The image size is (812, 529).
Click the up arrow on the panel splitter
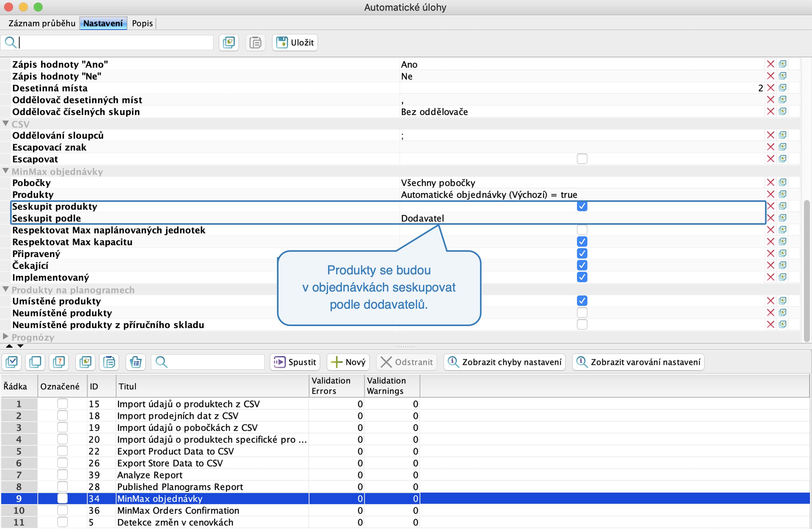point(10,346)
